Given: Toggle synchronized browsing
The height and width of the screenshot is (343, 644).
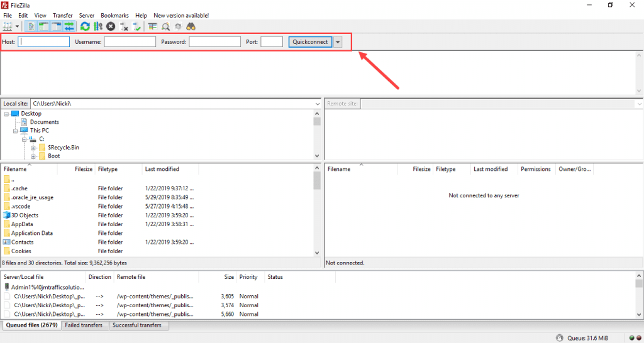Looking at the screenshot, I should pos(178,26).
